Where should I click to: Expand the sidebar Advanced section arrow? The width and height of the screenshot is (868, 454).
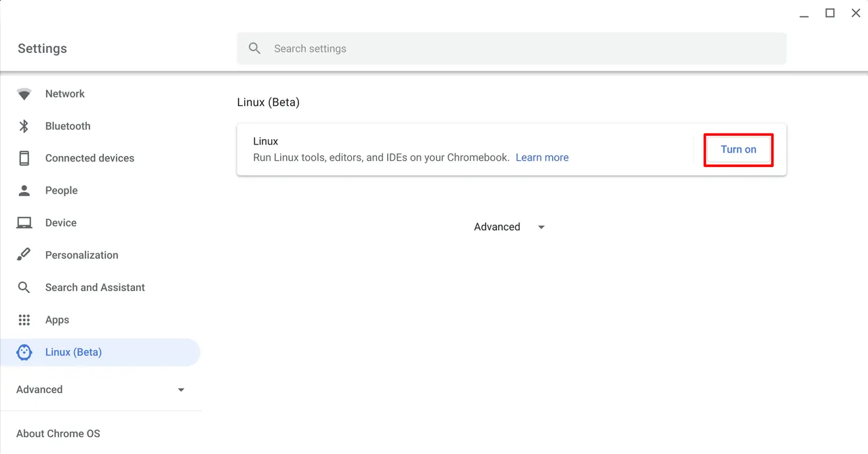181,390
